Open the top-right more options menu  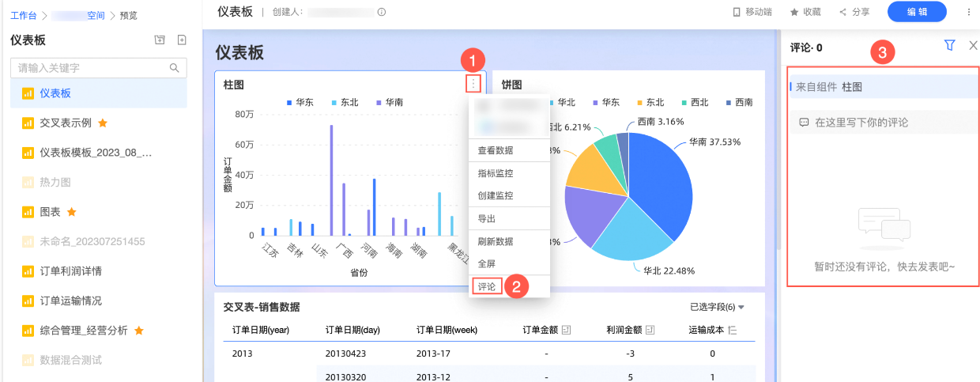coord(969,13)
